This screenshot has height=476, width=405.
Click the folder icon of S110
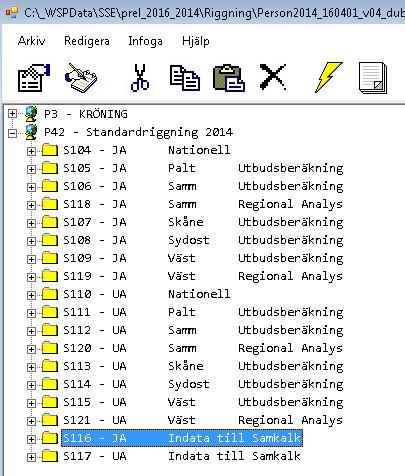click(x=50, y=294)
